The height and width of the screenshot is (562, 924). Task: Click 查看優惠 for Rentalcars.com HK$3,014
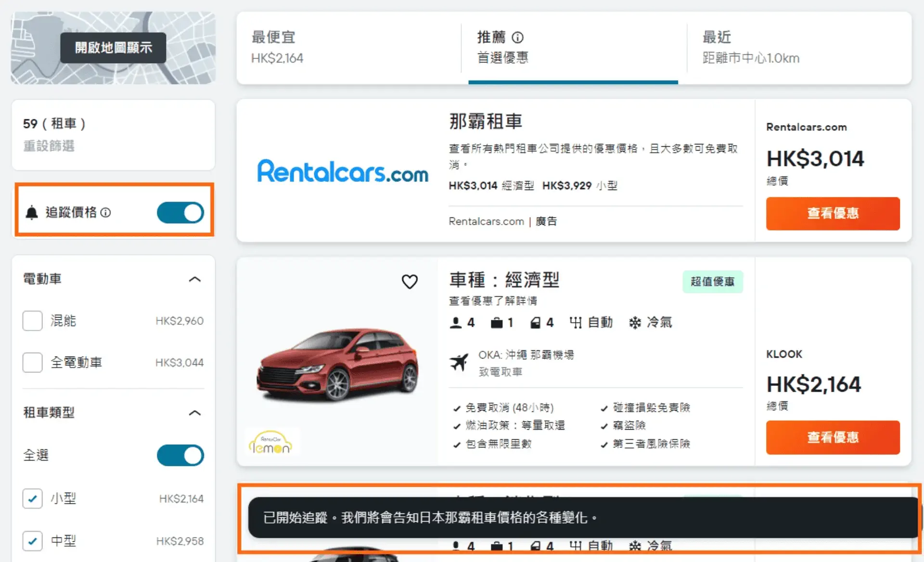pyautogui.click(x=833, y=213)
